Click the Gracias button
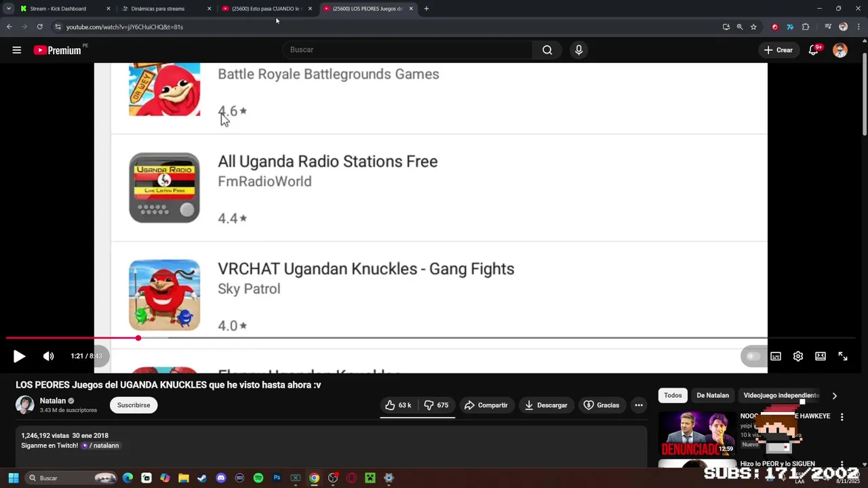 pyautogui.click(x=601, y=405)
